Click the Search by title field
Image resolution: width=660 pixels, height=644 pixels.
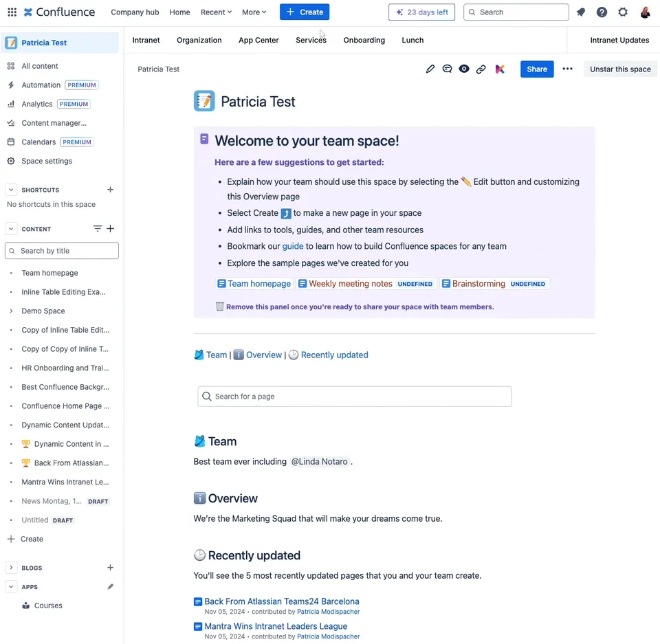[x=62, y=251]
